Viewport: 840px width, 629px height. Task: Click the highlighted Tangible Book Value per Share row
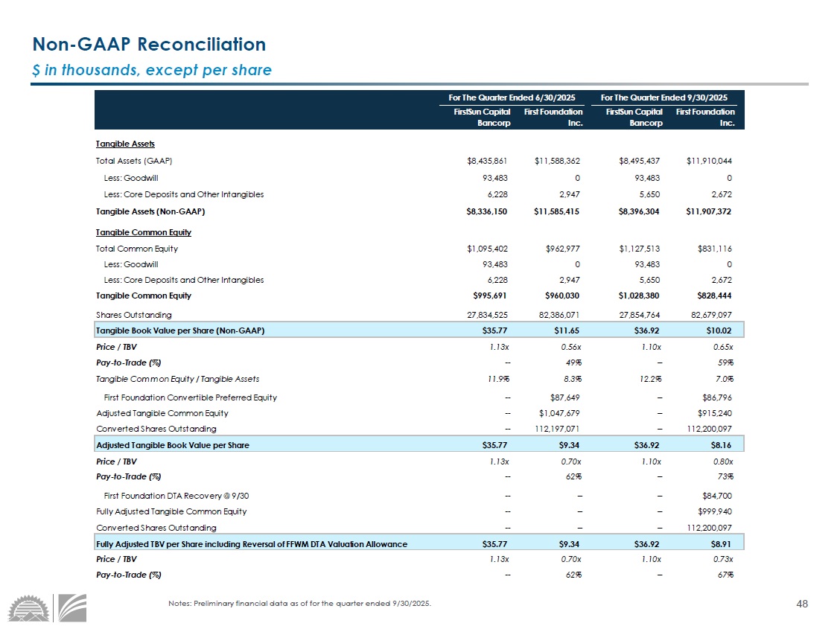point(180,331)
